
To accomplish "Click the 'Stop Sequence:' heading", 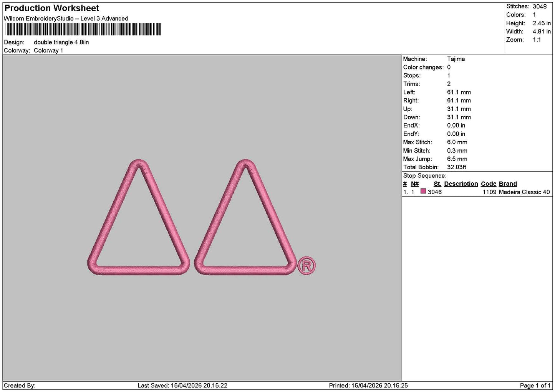I will [425, 175].
